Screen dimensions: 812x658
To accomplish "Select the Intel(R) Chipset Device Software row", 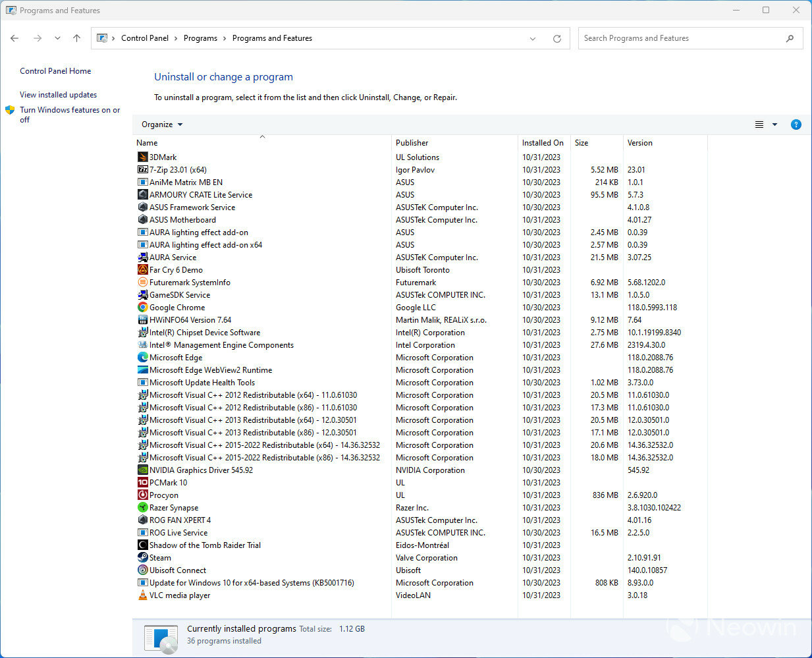I will (x=421, y=332).
